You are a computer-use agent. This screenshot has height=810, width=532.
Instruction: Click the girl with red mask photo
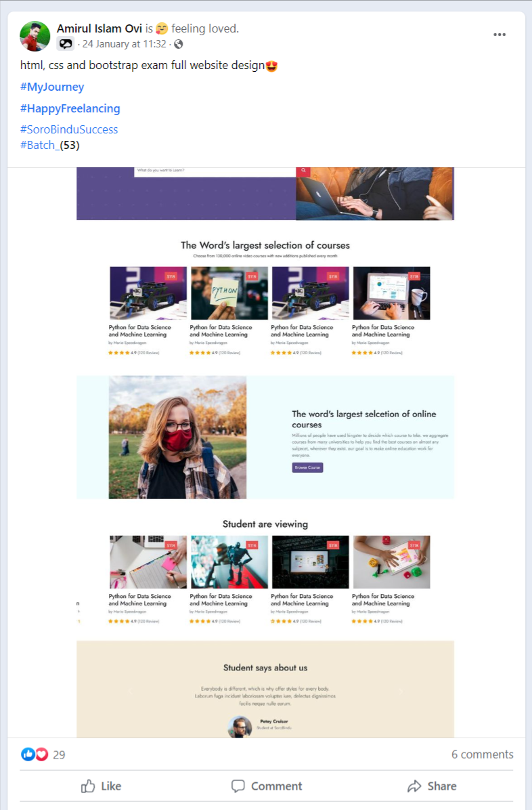click(x=178, y=437)
